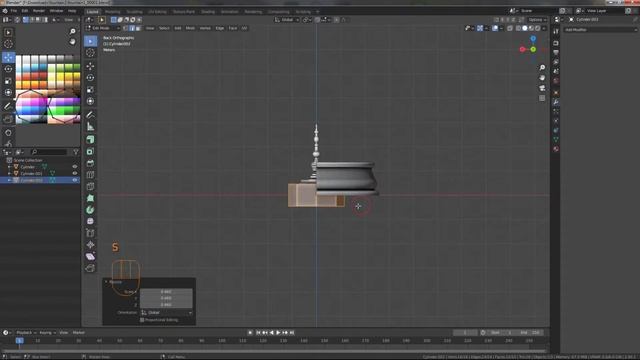
Task: Click the play animation button in timeline
Action: (278, 333)
